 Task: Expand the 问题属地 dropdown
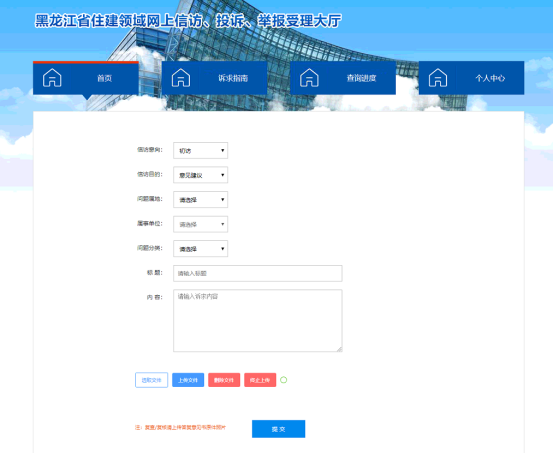click(x=200, y=200)
